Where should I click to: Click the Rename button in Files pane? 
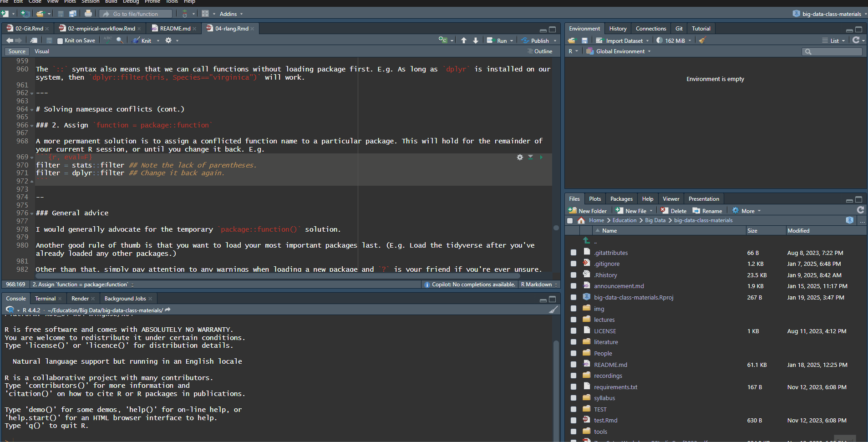[x=707, y=211]
